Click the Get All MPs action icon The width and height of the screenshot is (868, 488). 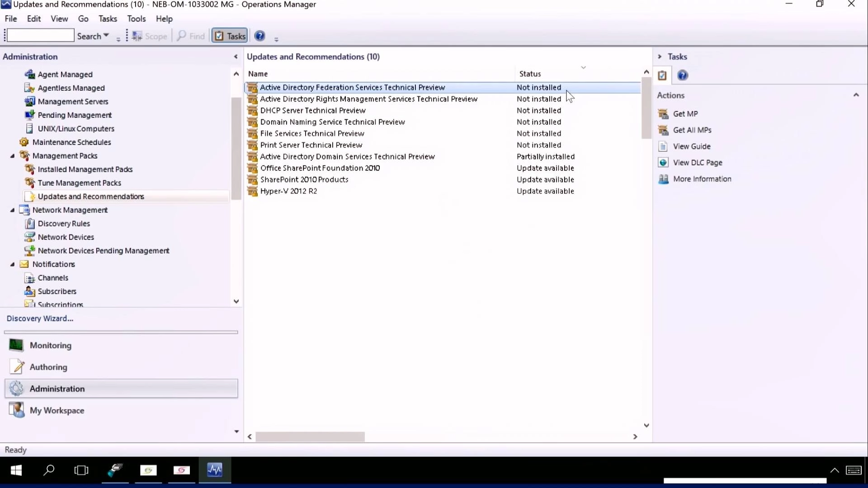663,130
